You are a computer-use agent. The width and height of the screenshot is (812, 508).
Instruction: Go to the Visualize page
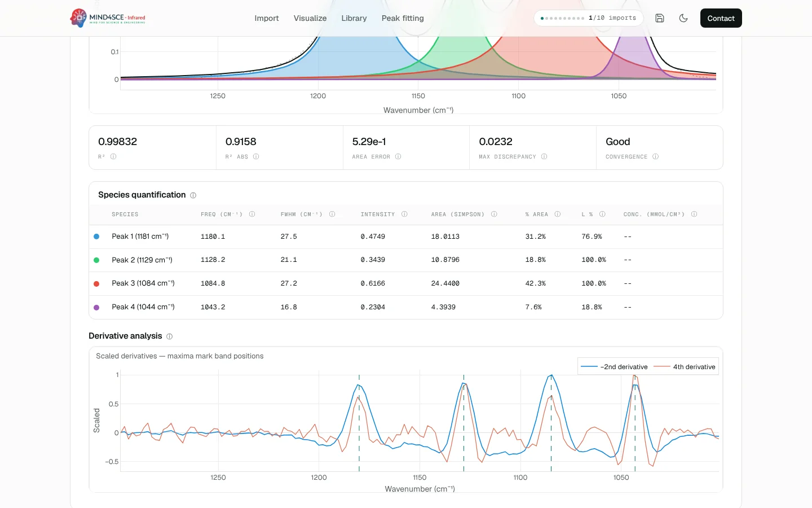pos(310,18)
